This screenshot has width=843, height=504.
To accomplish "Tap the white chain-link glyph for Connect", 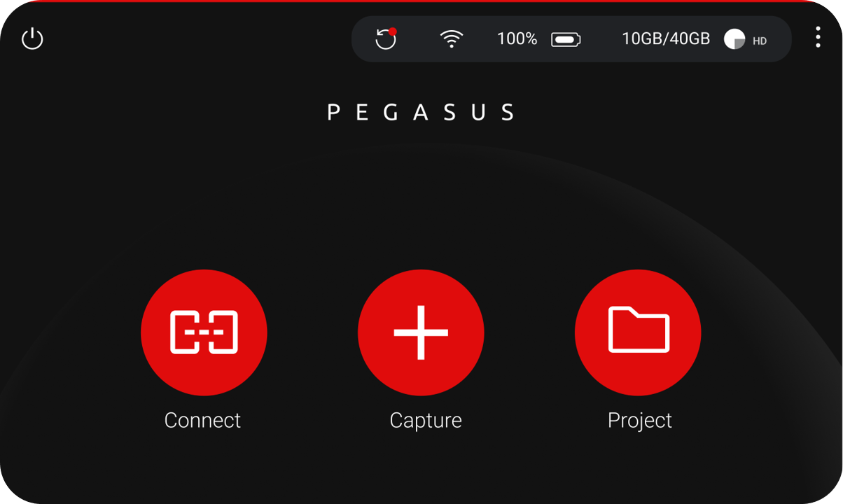I will point(204,332).
